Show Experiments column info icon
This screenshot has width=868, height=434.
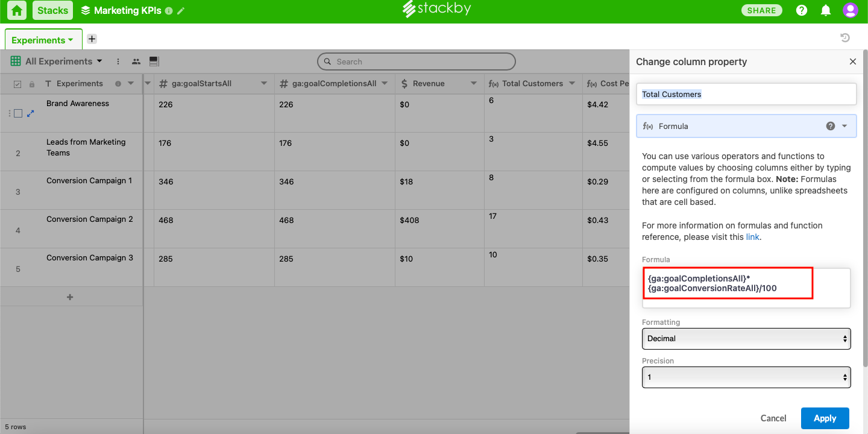click(x=118, y=84)
